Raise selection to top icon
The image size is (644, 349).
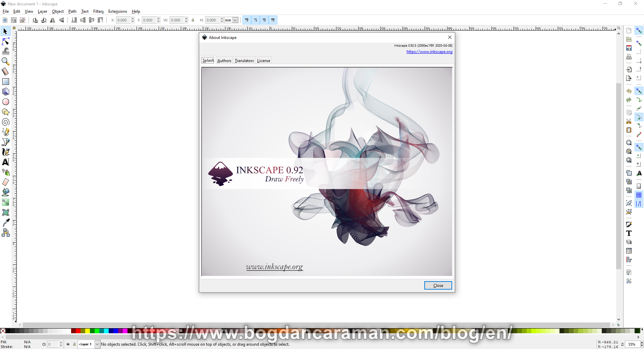point(100,20)
